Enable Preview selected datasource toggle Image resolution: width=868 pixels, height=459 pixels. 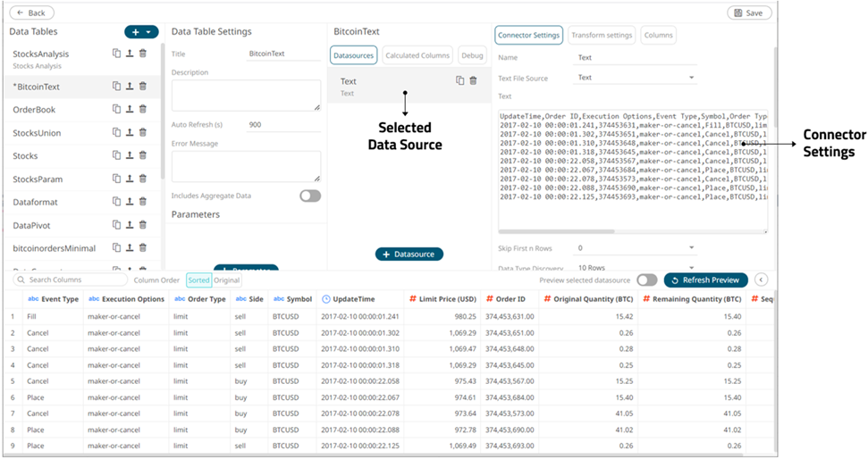pyautogui.click(x=646, y=280)
